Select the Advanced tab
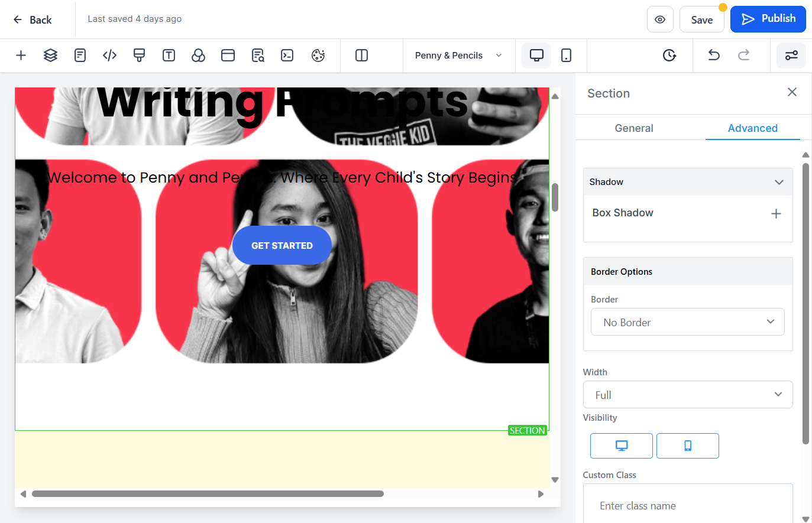812x523 pixels. [x=752, y=128]
